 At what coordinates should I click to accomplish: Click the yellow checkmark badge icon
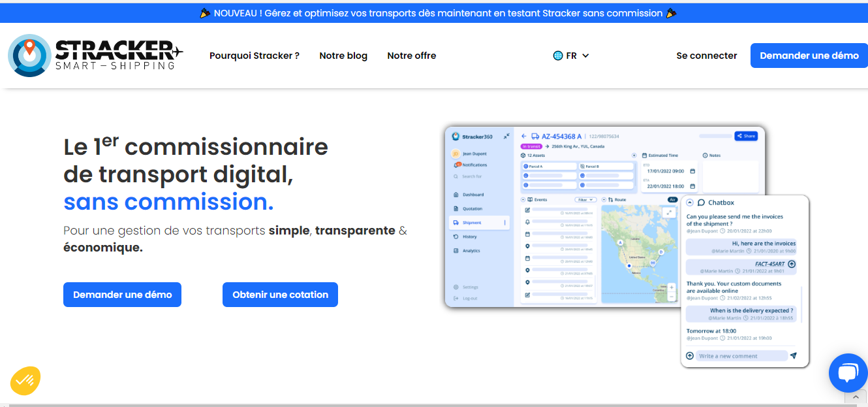pyautogui.click(x=25, y=381)
